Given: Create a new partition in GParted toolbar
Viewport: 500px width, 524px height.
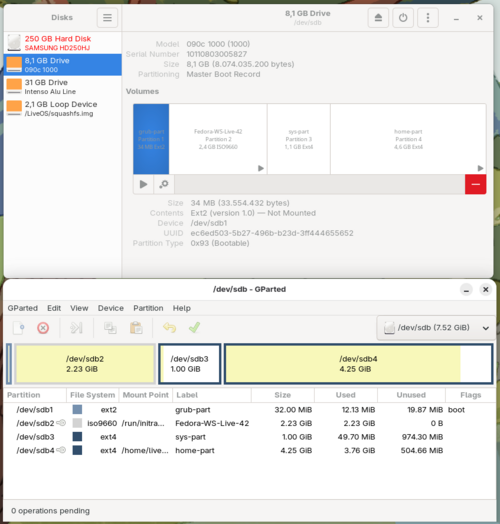Looking at the screenshot, I should (19, 328).
